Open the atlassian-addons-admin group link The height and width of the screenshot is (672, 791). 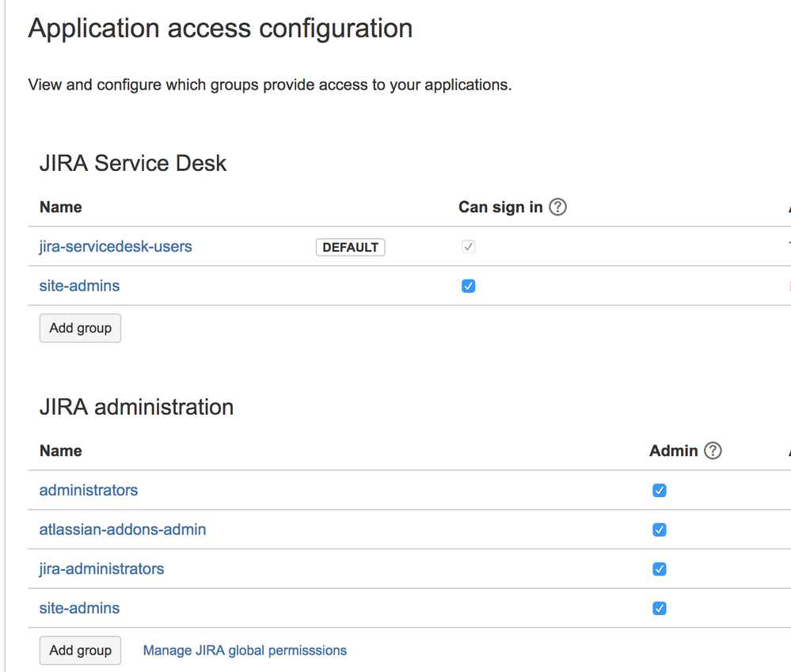(123, 530)
